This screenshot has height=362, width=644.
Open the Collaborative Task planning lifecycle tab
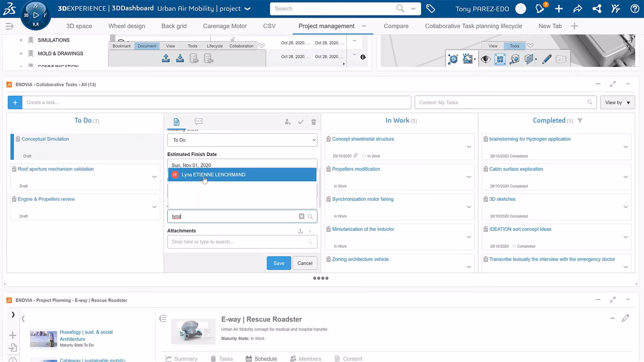pos(474,26)
